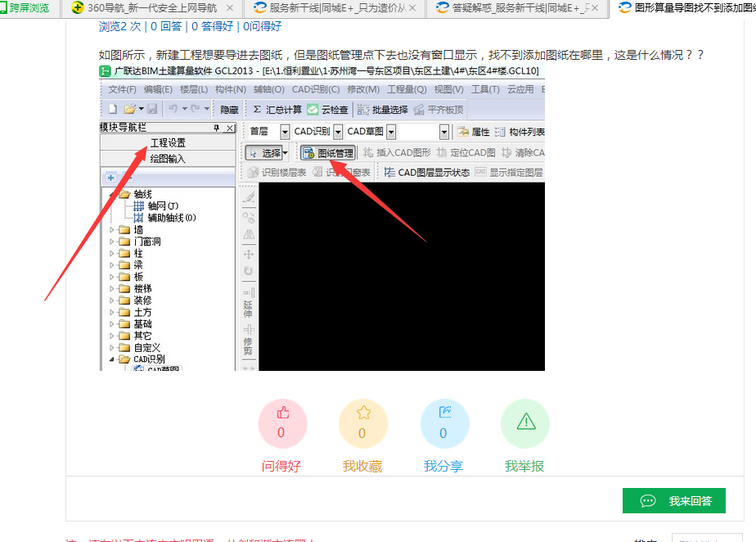Click the share 我分享 circle
This screenshot has width=756, height=542.
tap(444, 423)
